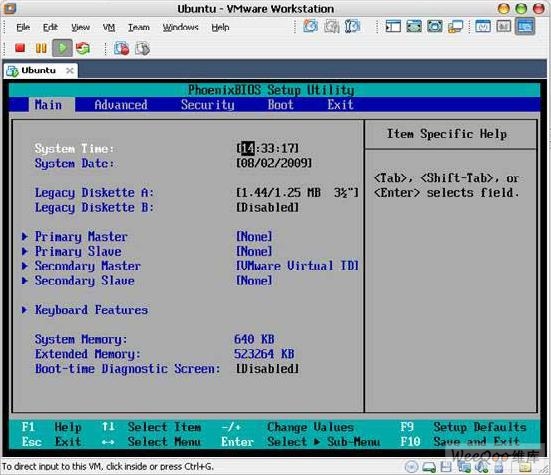551x475 pixels.
Task: Expand the Secondary Slave submenu arrow
Action: click(x=25, y=281)
